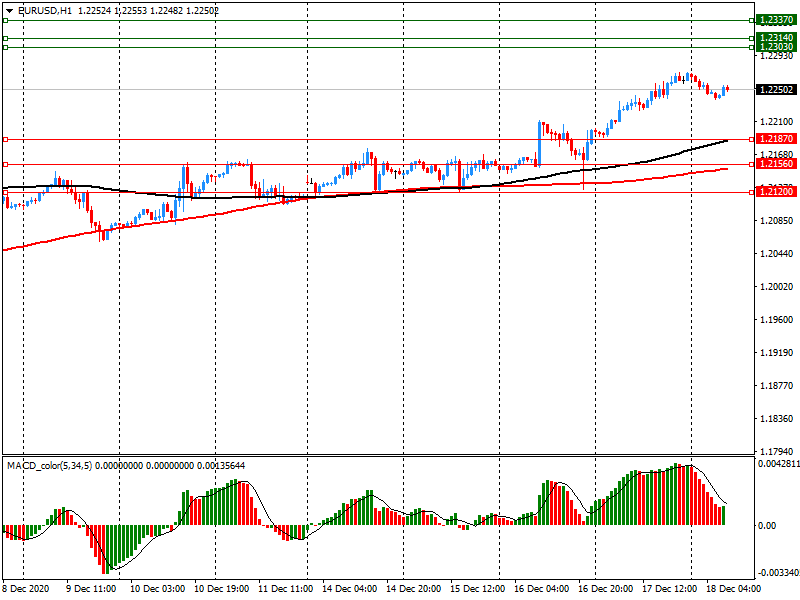Click the 1.21200 line's right anchor handle
Screen dimensions: 800x600
pos(751,192)
